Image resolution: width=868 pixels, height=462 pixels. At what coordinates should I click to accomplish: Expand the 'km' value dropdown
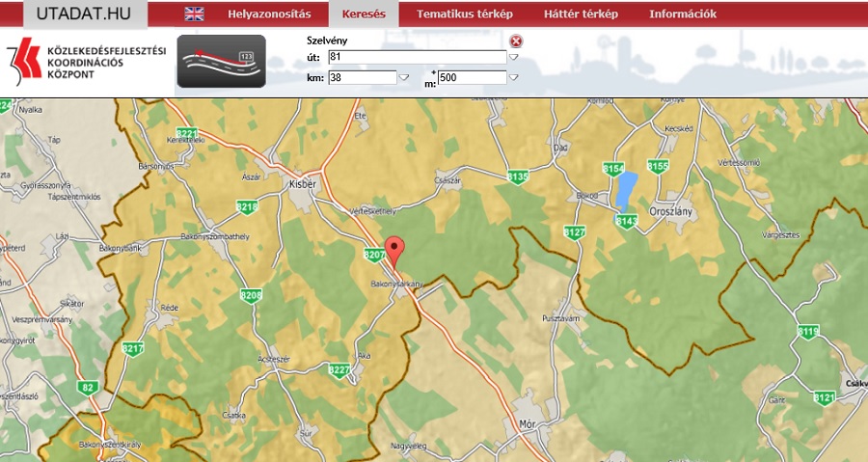(x=404, y=78)
